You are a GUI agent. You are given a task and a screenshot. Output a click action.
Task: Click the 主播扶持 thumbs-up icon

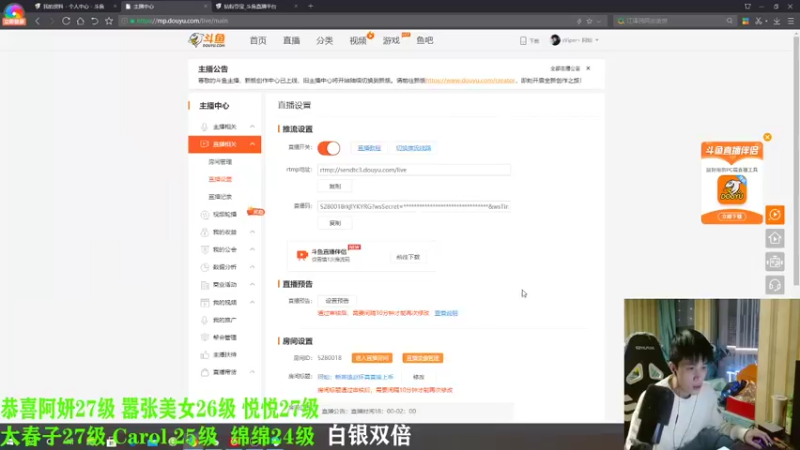(x=205, y=355)
